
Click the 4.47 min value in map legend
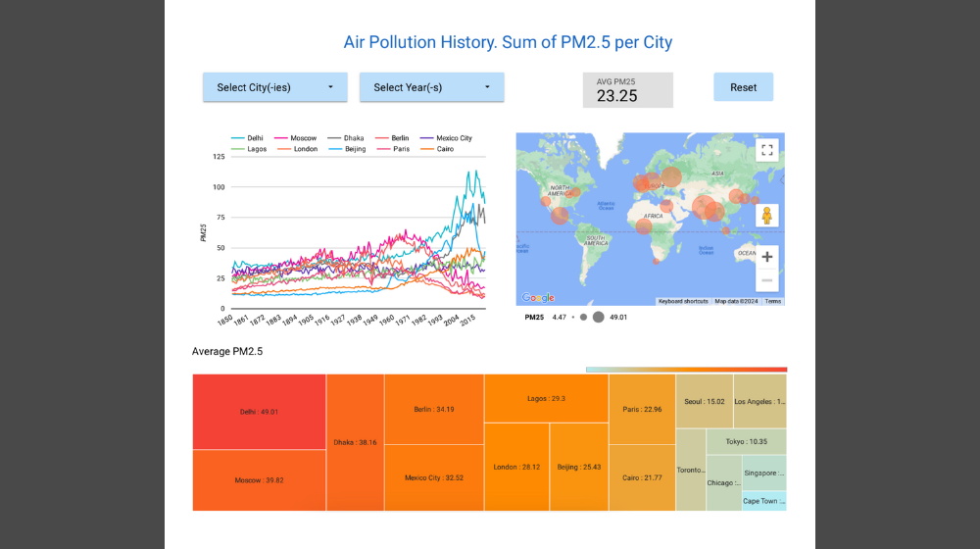[x=559, y=317]
